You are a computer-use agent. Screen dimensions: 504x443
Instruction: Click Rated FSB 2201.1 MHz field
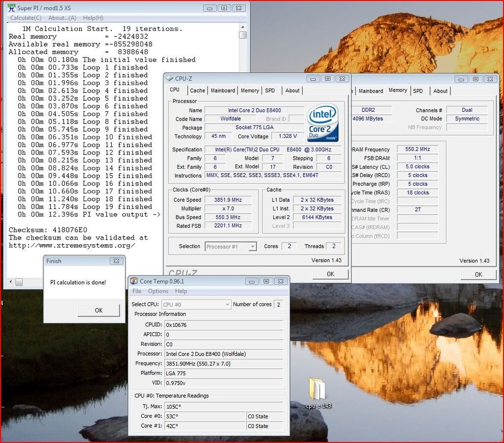tap(228, 225)
